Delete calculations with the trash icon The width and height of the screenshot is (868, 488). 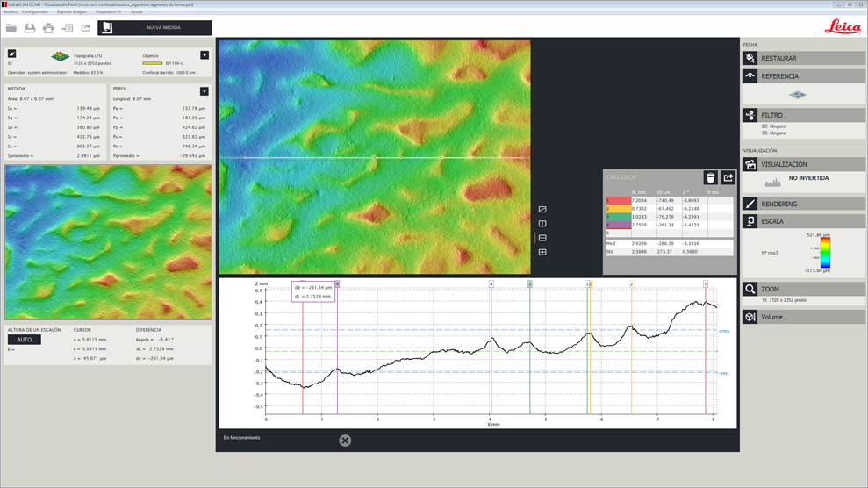coord(710,177)
